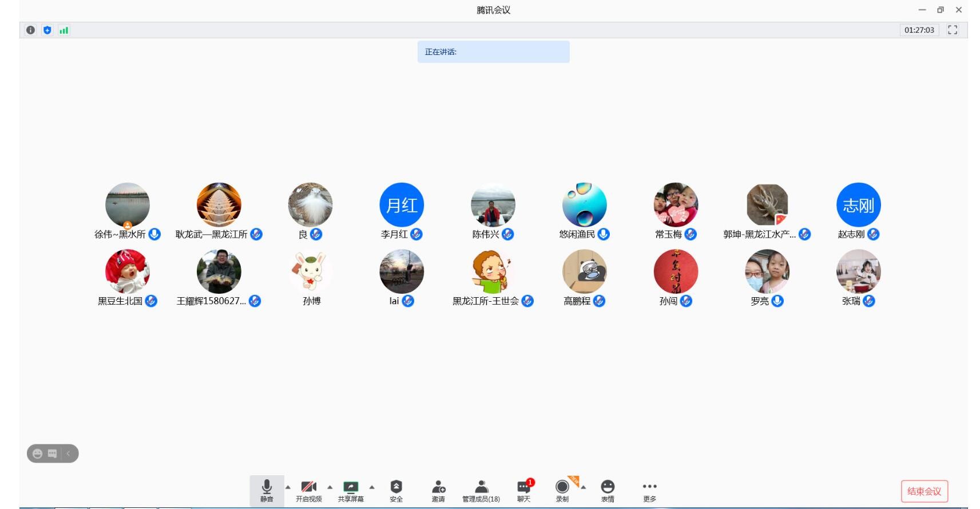Open 管理成员(18) member management
This screenshot has height=509, width=980.
(x=481, y=490)
